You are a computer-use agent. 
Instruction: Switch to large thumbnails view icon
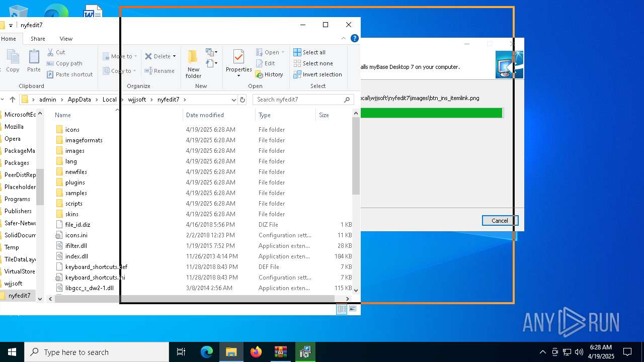tap(352, 309)
